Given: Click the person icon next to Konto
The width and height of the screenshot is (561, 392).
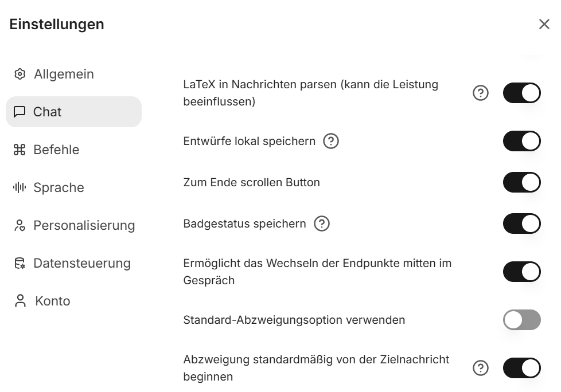Looking at the screenshot, I should tap(21, 301).
